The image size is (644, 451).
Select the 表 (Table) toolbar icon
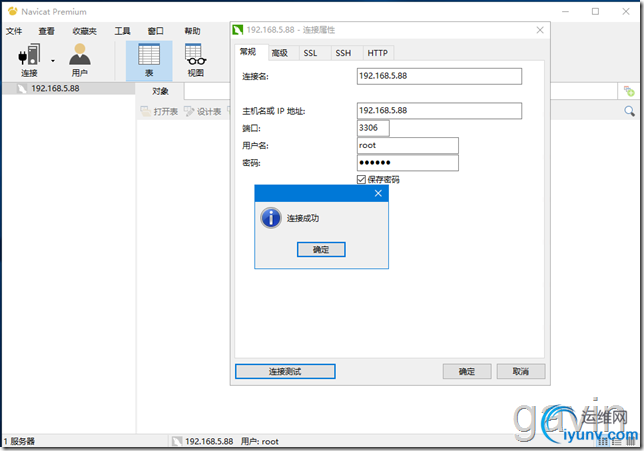point(149,60)
